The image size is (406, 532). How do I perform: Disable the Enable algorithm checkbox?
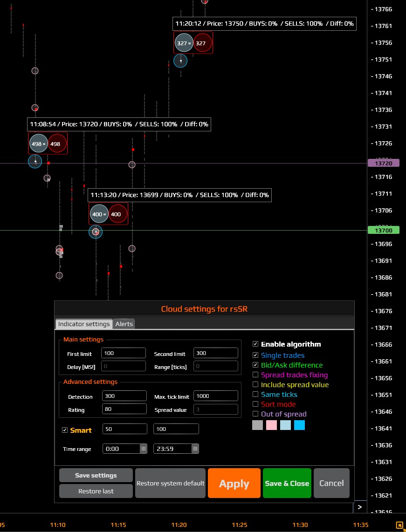pos(255,344)
